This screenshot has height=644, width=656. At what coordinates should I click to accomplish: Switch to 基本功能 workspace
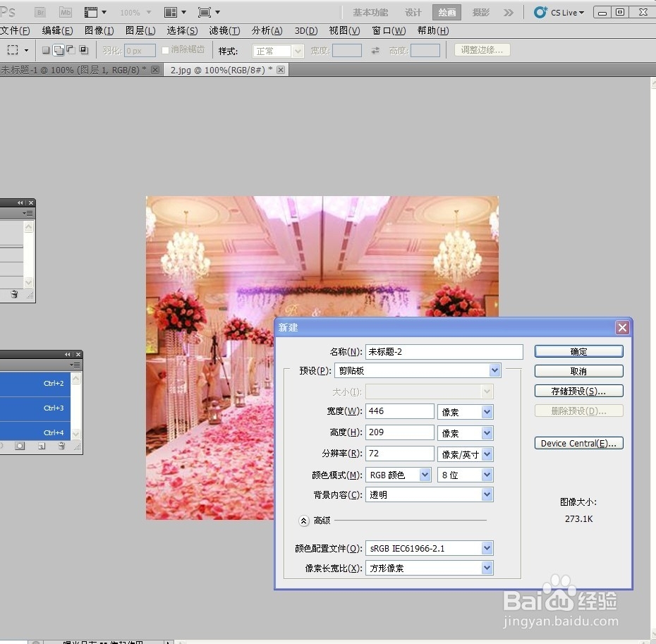(x=370, y=13)
